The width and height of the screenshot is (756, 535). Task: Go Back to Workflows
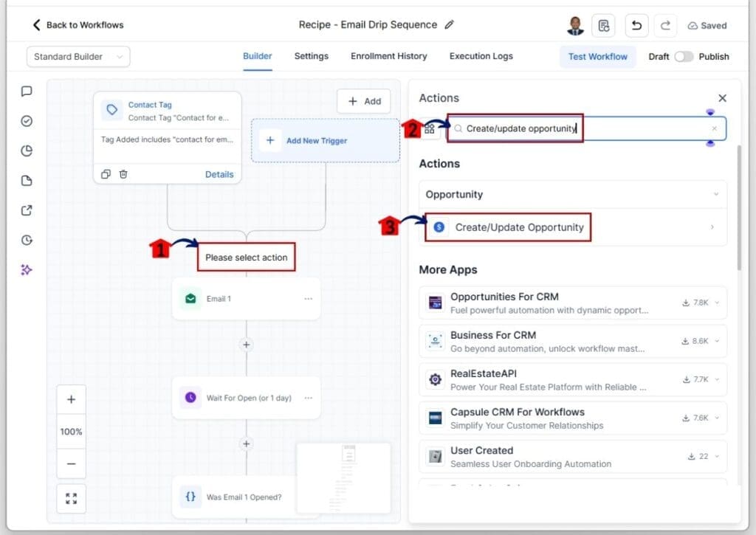coord(78,25)
